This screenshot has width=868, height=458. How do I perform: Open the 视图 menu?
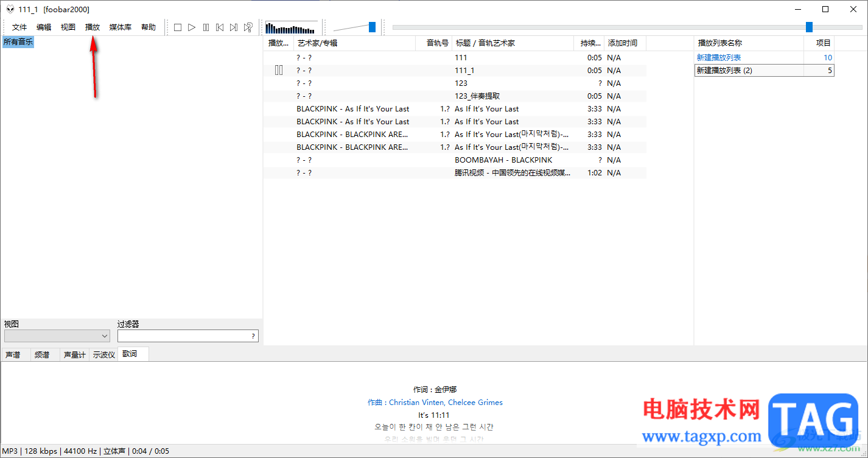tap(68, 27)
